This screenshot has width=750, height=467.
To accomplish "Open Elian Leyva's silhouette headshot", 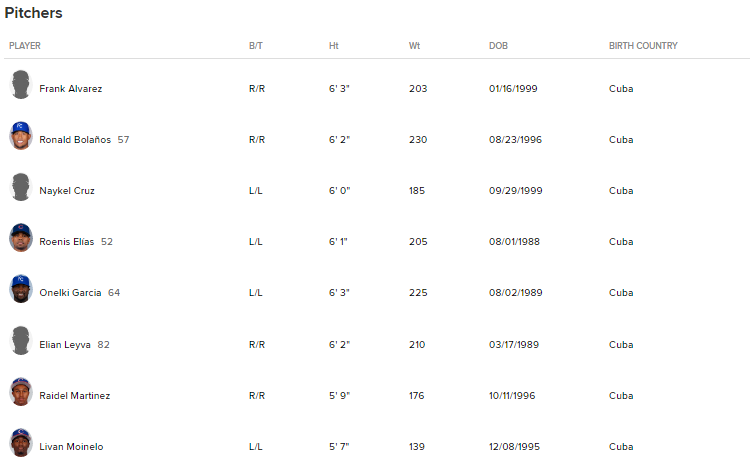I will 21,341.
